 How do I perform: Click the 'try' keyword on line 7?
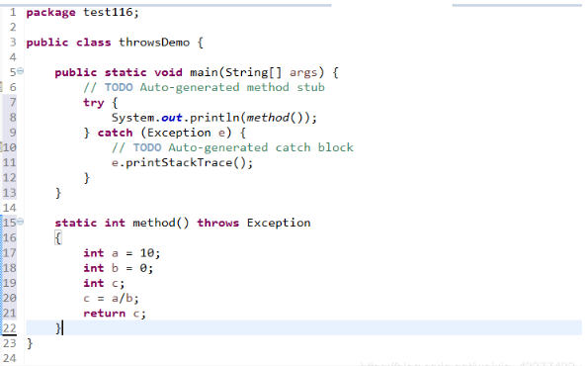93,103
